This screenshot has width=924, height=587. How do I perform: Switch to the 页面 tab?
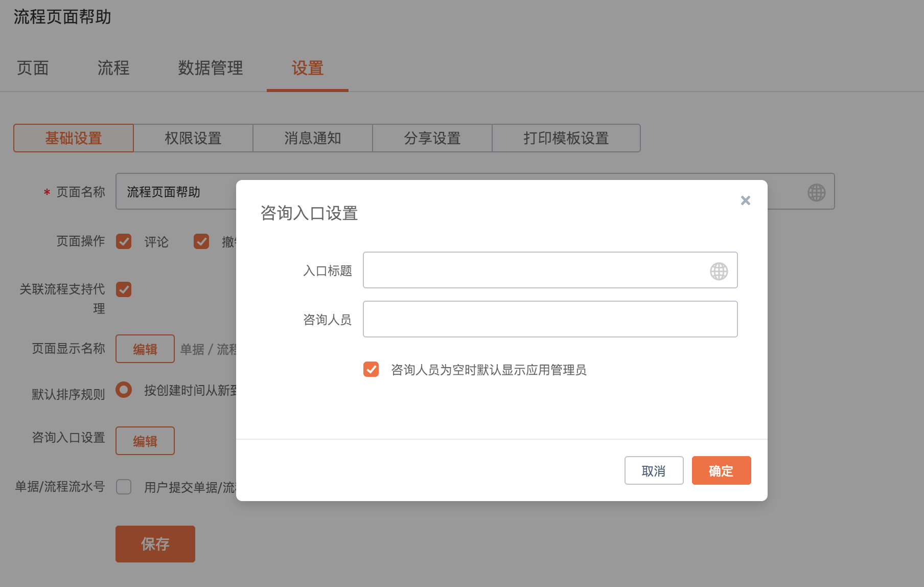[x=33, y=68]
